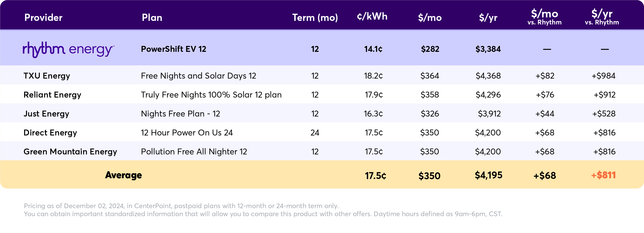This screenshot has width=644, height=233.
Task: Click the Average row label
Action: coord(123,175)
